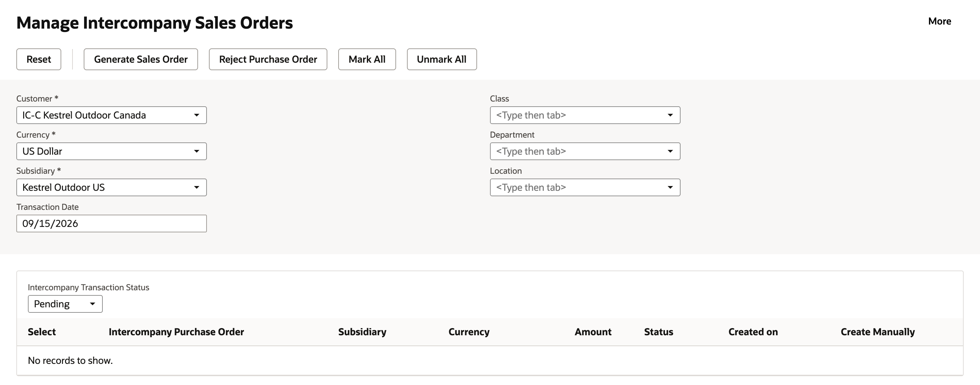This screenshot has height=385, width=980.
Task: Open the Customer dropdown
Action: tap(112, 115)
